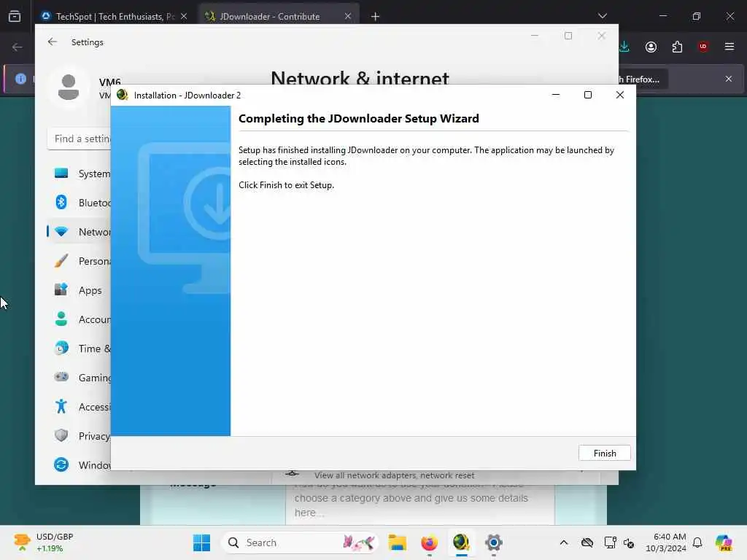
Task: Open Privacy & security in Settings sidebar
Action: pyautogui.click(x=80, y=436)
